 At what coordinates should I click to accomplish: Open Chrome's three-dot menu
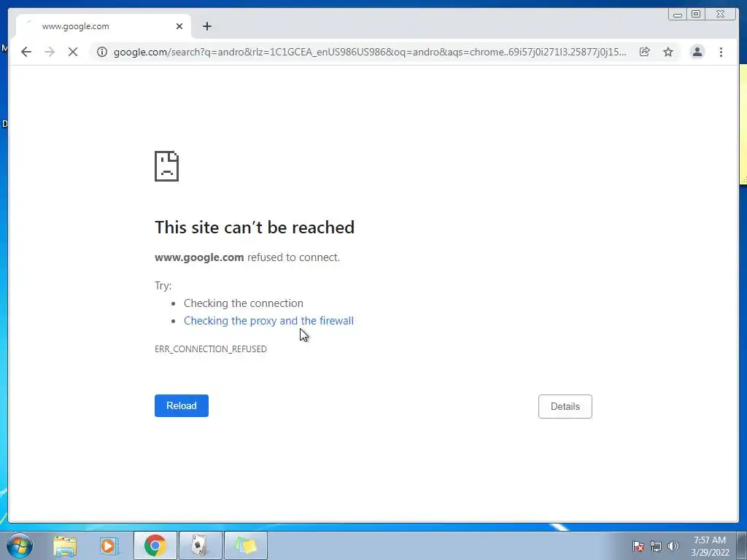click(721, 52)
